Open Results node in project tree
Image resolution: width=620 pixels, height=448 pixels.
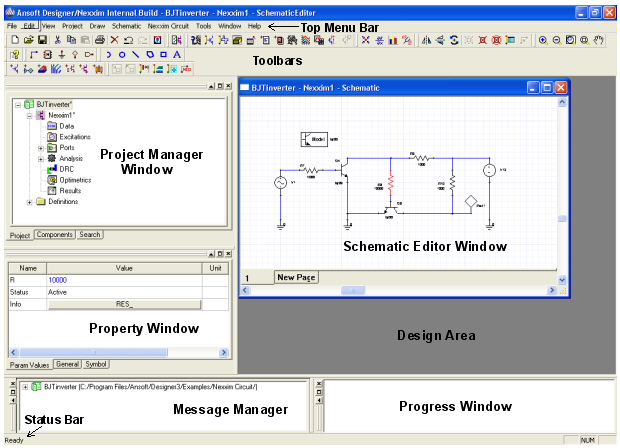tap(68, 190)
